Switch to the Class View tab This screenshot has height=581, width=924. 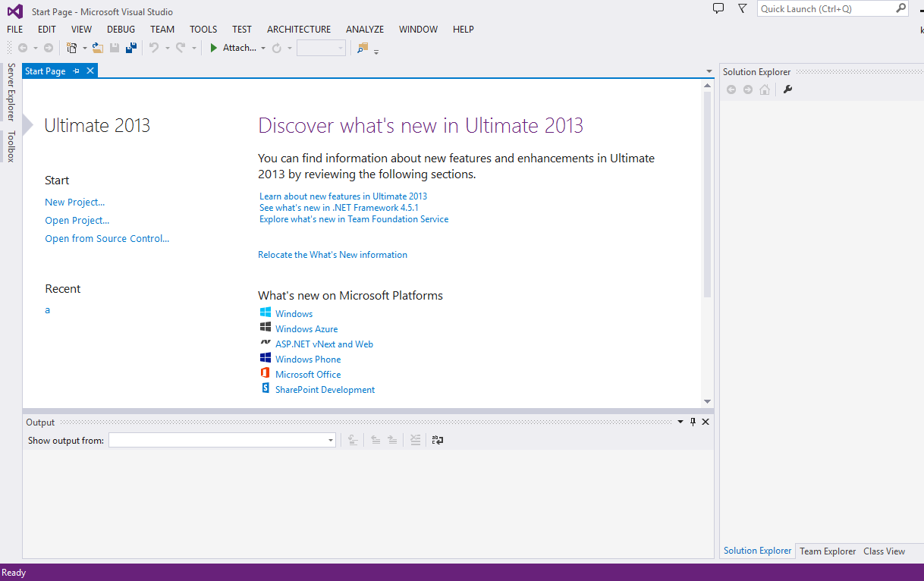(x=884, y=551)
